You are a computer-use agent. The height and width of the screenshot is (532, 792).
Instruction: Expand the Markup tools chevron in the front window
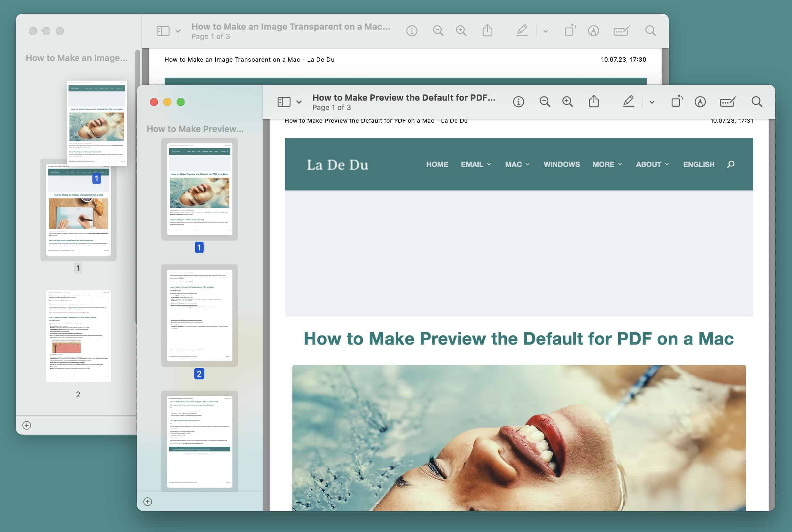click(651, 101)
